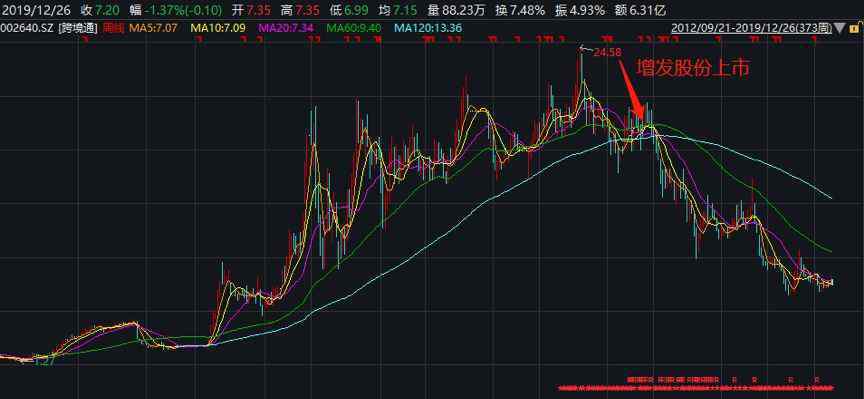Select the 002640.SZ stock code
Image resolution: width=864 pixels, height=399 pixels.
28,28
